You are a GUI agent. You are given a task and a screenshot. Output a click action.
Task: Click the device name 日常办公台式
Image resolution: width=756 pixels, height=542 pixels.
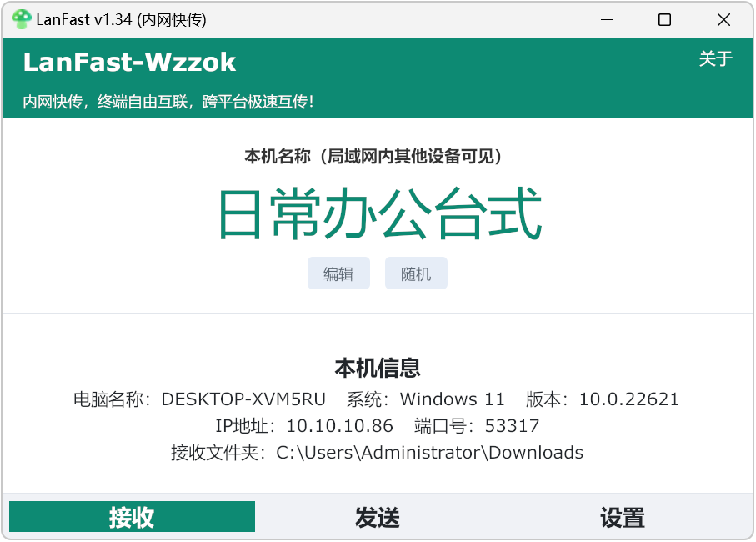pos(380,213)
